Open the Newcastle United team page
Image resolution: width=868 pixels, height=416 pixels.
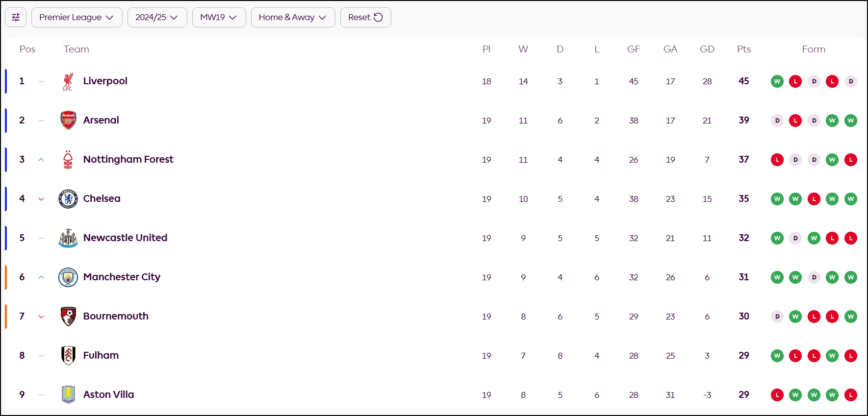tap(125, 238)
